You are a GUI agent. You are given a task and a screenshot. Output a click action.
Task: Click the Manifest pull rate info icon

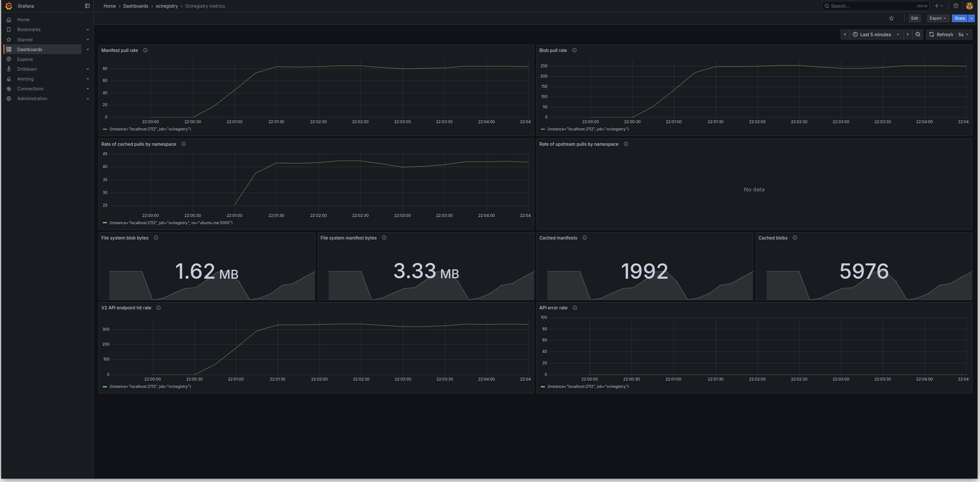pyautogui.click(x=145, y=50)
